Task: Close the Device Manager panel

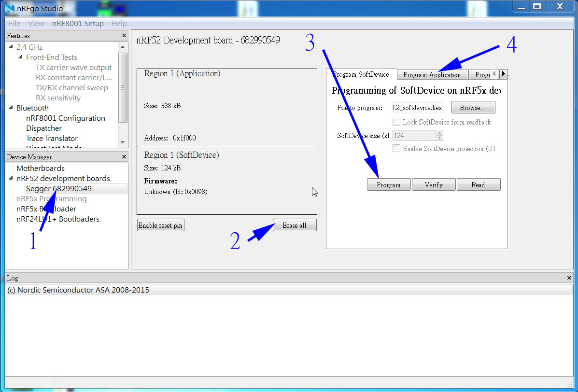Action: click(124, 157)
